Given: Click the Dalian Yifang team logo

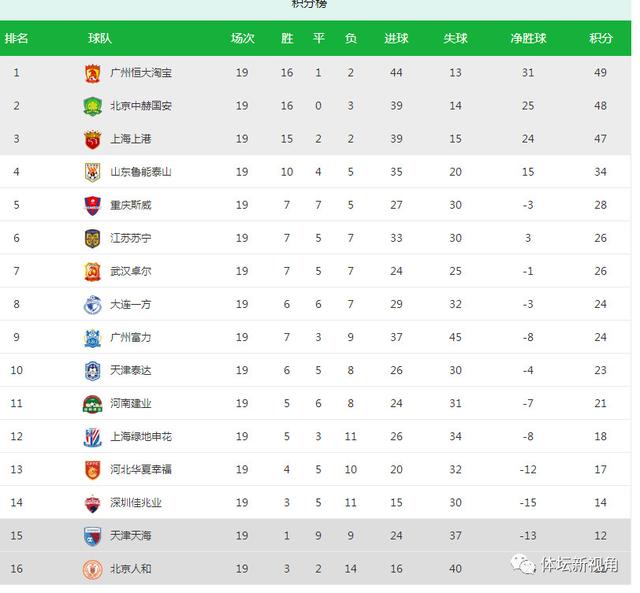Looking at the screenshot, I should tap(92, 304).
